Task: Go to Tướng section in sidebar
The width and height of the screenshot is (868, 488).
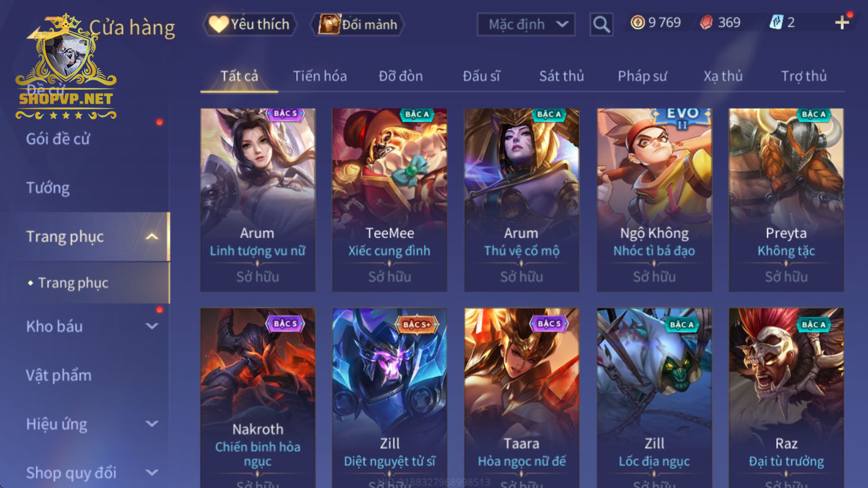Action: [48, 188]
